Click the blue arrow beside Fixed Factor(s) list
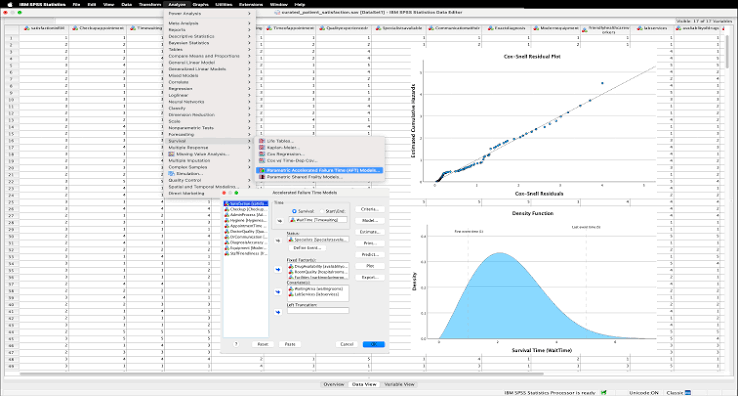Viewport: 738px width, 396px height. click(278, 269)
